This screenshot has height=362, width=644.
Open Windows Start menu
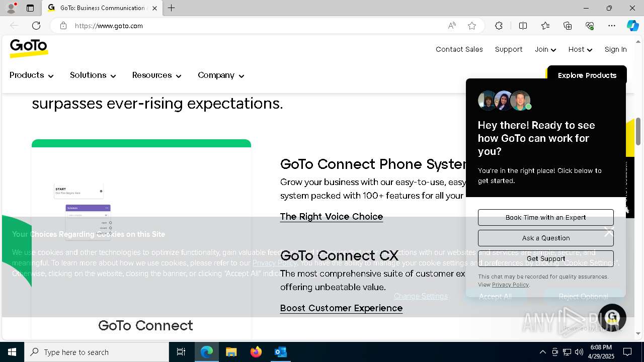(x=12, y=352)
